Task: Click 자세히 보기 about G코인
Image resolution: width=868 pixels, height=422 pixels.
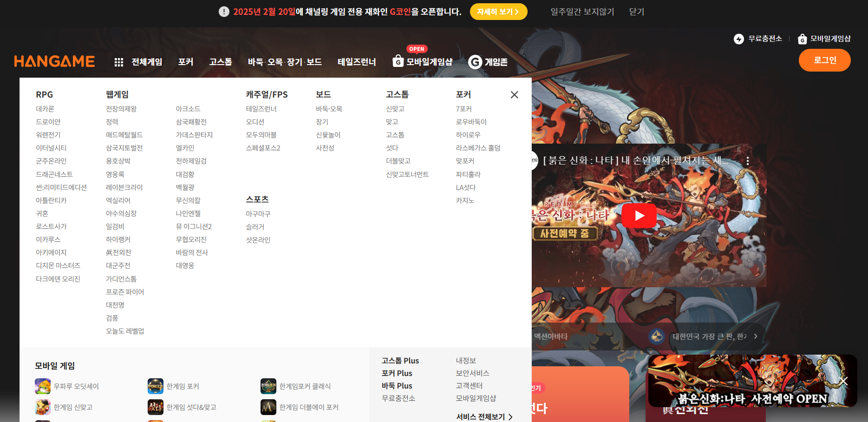Action: [x=498, y=12]
